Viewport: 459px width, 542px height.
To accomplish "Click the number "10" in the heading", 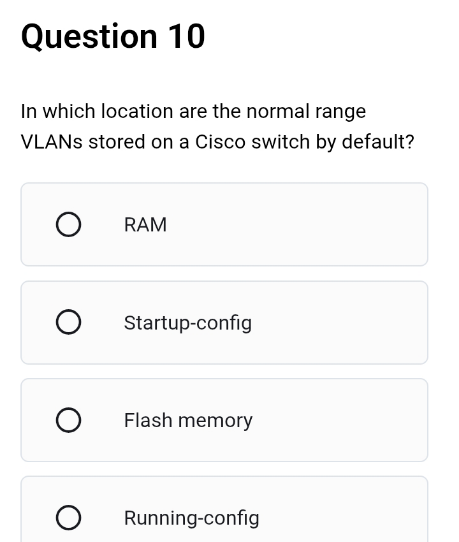I will 187,36.
